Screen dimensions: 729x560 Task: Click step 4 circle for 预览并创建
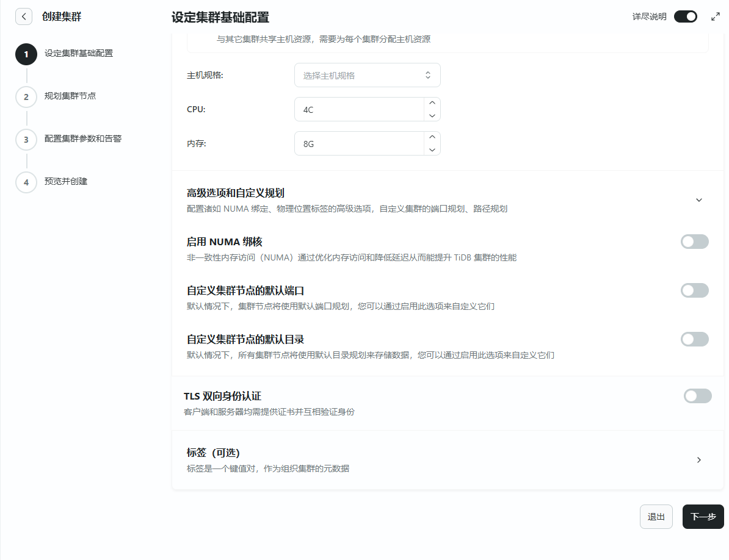pyautogui.click(x=26, y=182)
